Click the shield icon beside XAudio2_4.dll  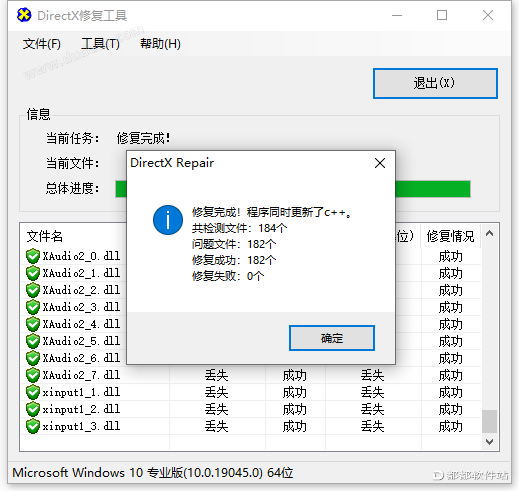point(33,324)
